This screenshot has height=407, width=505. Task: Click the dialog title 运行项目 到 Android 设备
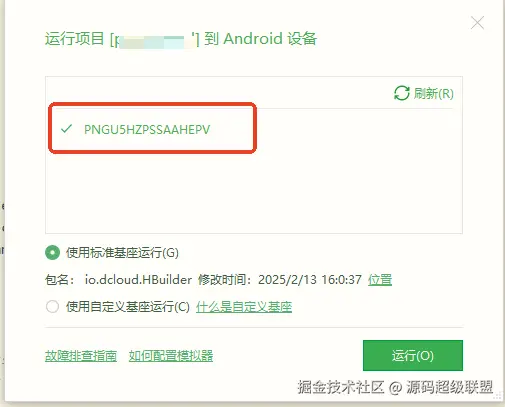(x=181, y=39)
